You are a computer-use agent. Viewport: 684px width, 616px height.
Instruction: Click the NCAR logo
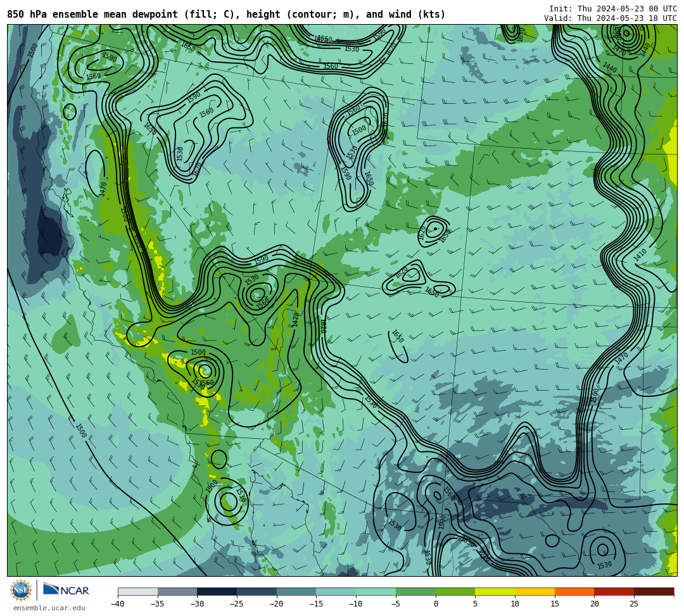[x=66, y=590]
